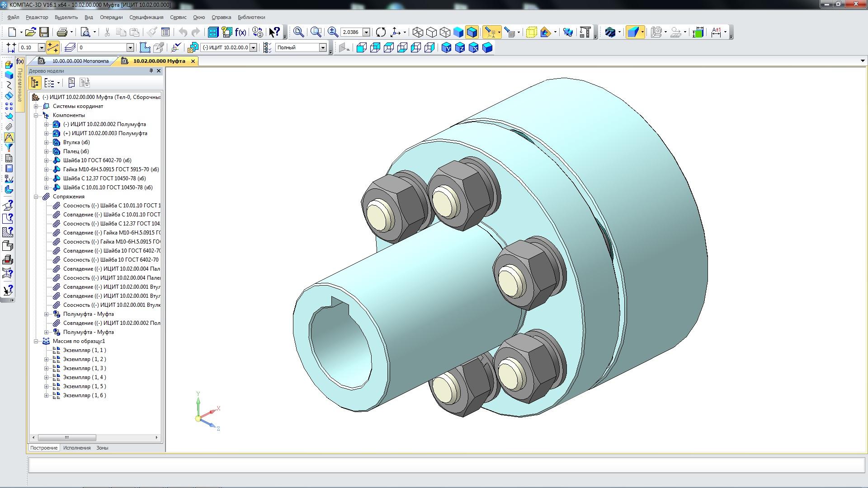Collapse the Сопряжения tree branch
Screen dimensions: 868x488
click(x=36, y=197)
